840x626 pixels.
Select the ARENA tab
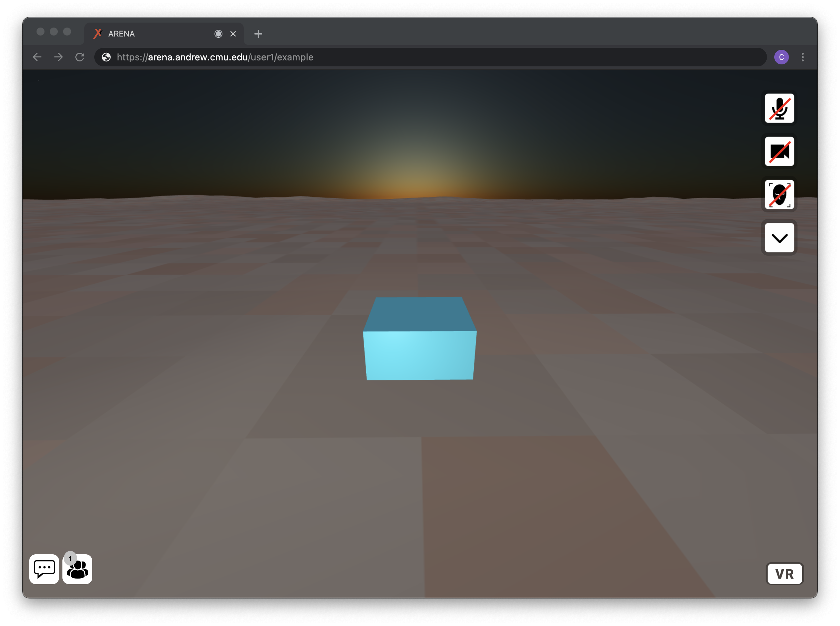click(x=164, y=34)
